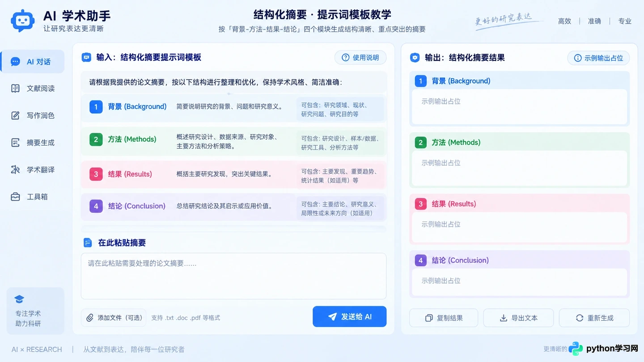Click the question mark icon in 使用说明
This screenshot has width=644, height=362.
click(345, 58)
